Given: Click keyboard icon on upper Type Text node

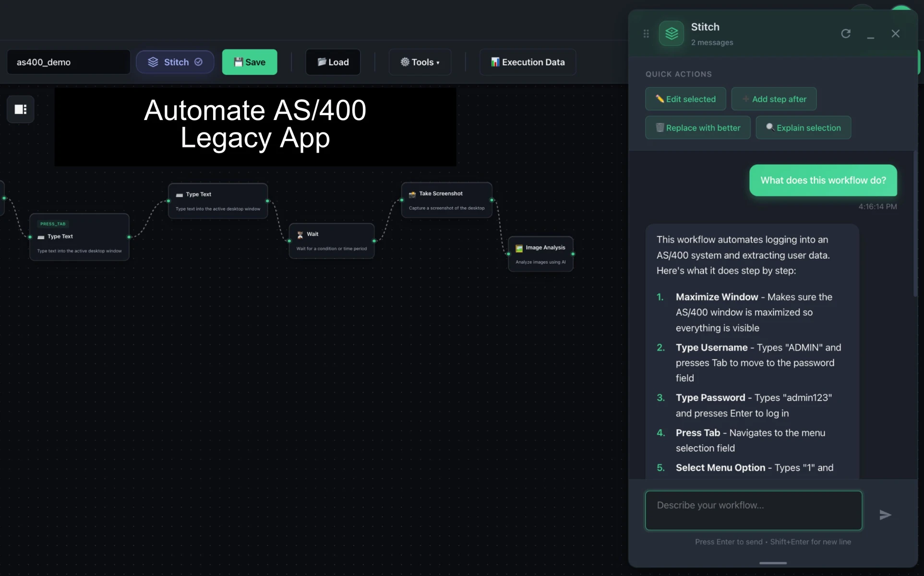Looking at the screenshot, I should tap(180, 195).
